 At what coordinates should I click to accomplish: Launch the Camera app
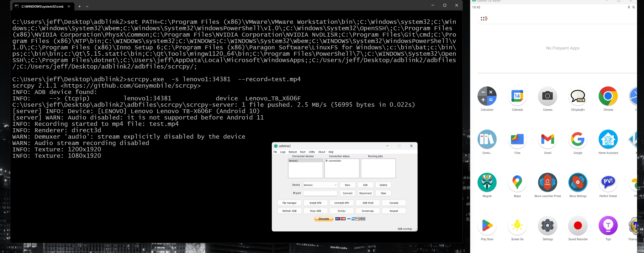pos(547,96)
